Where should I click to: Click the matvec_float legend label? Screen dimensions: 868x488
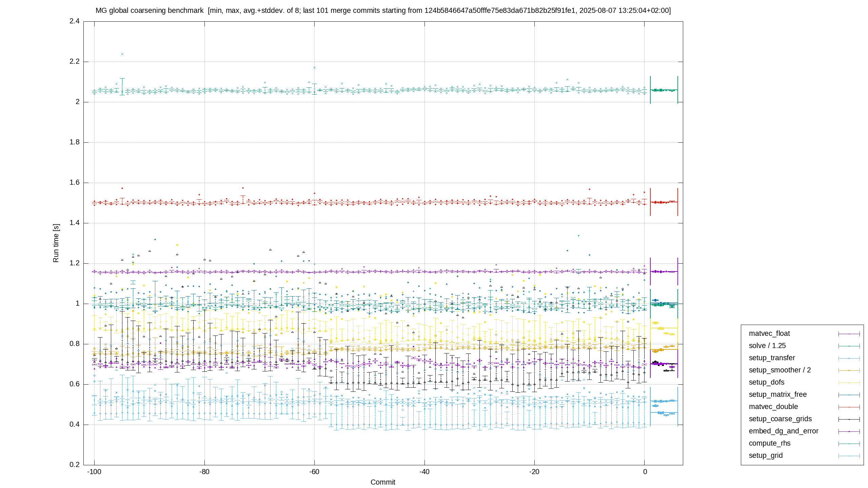769,333
